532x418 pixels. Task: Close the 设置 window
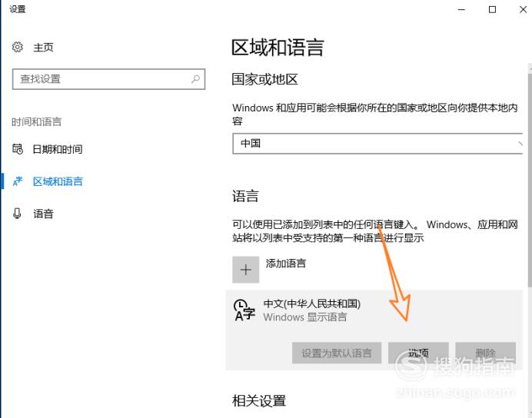pos(523,9)
